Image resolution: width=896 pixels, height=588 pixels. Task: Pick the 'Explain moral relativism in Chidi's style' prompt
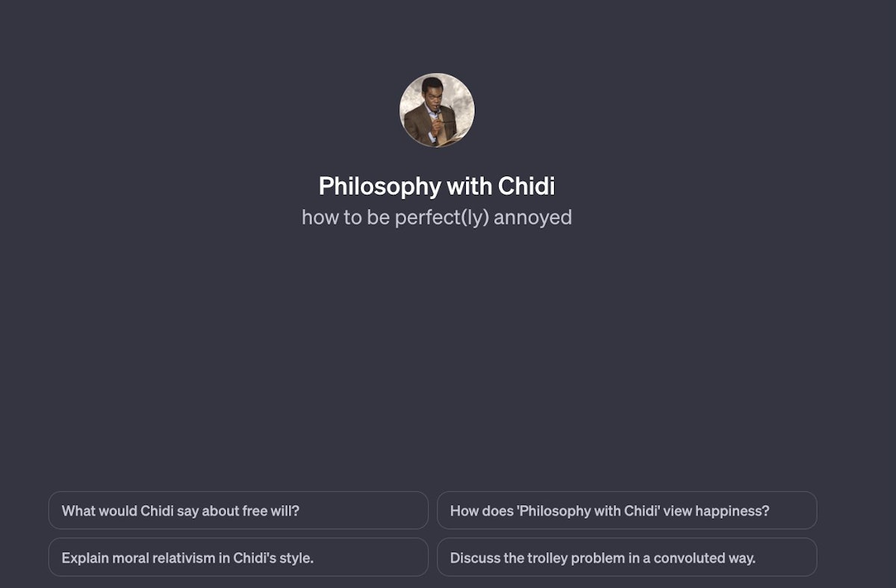(x=238, y=557)
